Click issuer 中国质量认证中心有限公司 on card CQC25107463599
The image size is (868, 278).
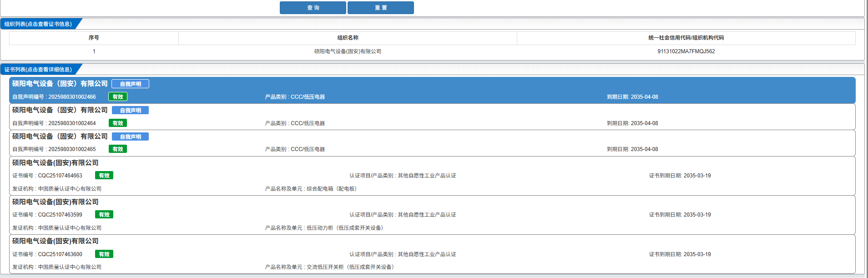(x=70, y=228)
